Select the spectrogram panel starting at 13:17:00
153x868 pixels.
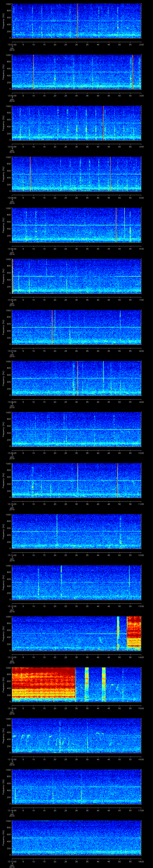pos(77,838)
